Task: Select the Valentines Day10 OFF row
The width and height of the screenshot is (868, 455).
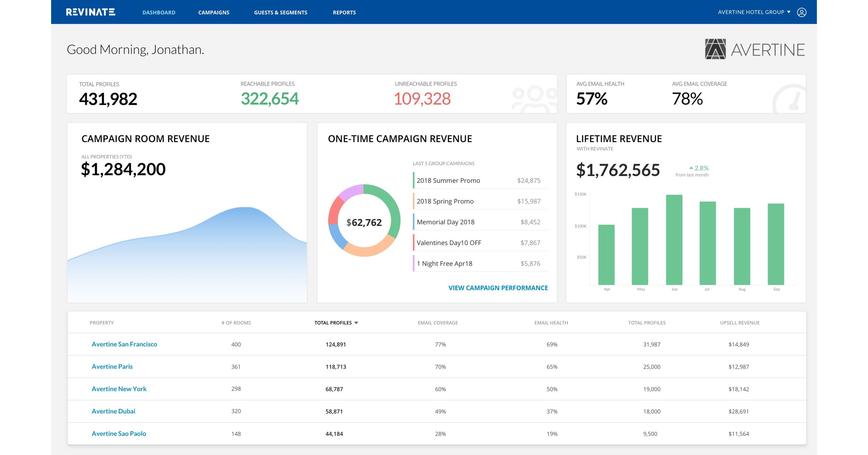Action: coord(480,243)
